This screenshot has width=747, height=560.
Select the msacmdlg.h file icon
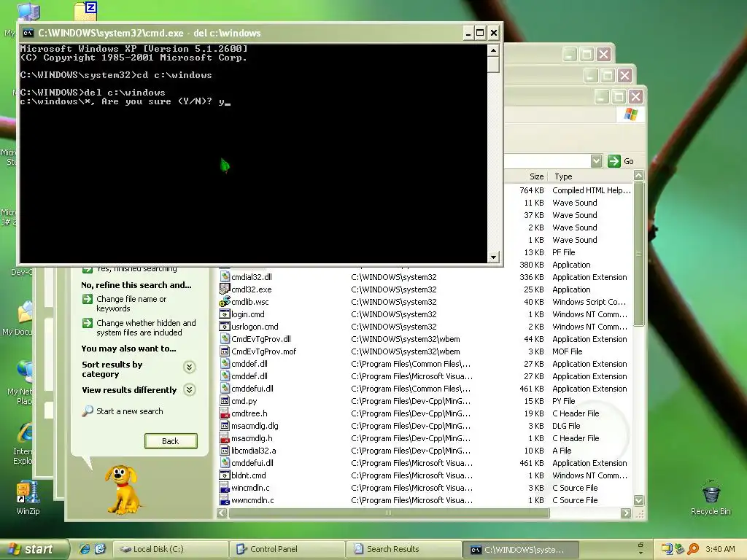pyautogui.click(x=225, y=437)
